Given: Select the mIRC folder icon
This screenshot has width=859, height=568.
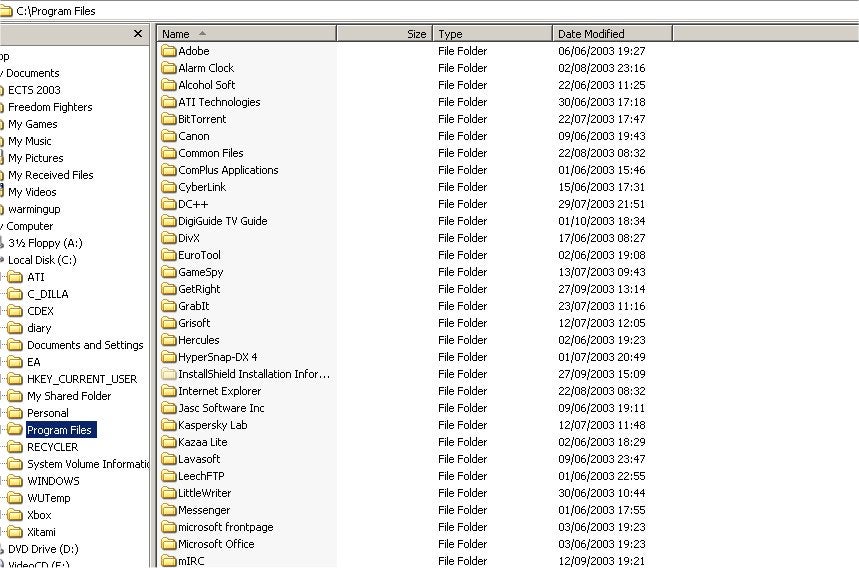Looking at the screenshot, I should click(168, 561).
